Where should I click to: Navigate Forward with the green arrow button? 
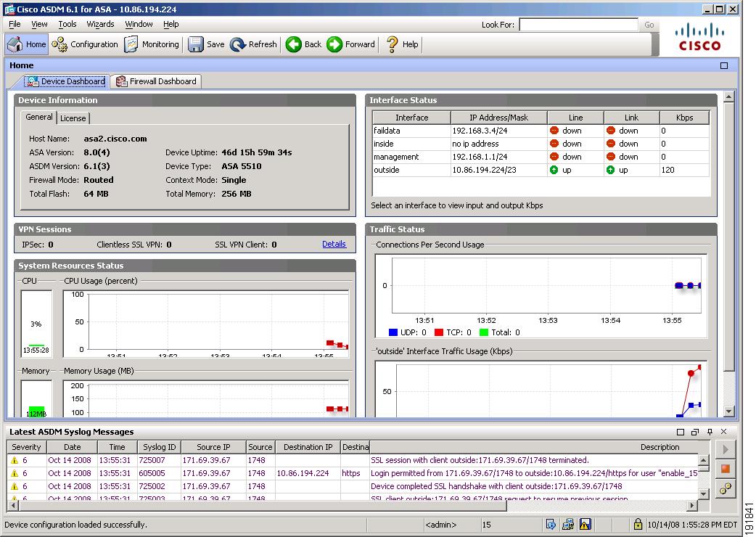tap(350, 44)
